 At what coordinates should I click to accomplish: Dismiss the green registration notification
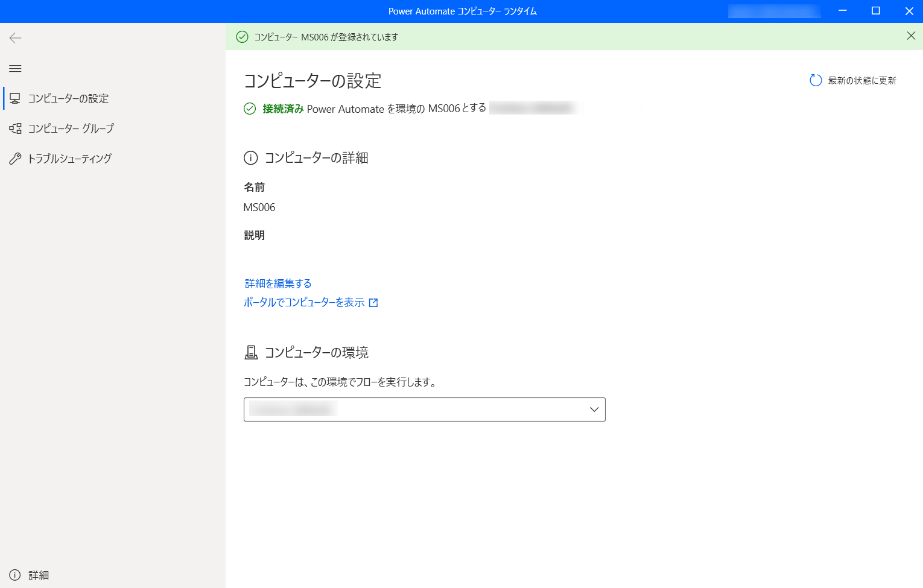pyautogui.click(x=911, y=36)
